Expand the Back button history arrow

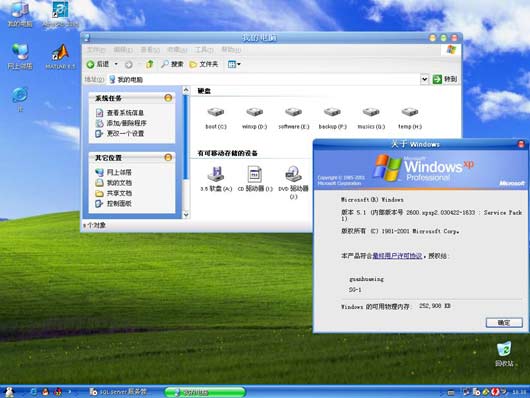tap(116, 64)
